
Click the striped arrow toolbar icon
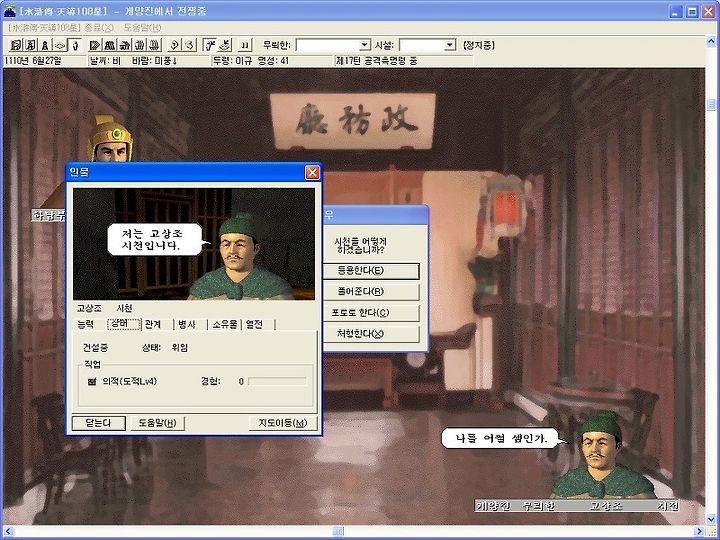tap(95, 45)
